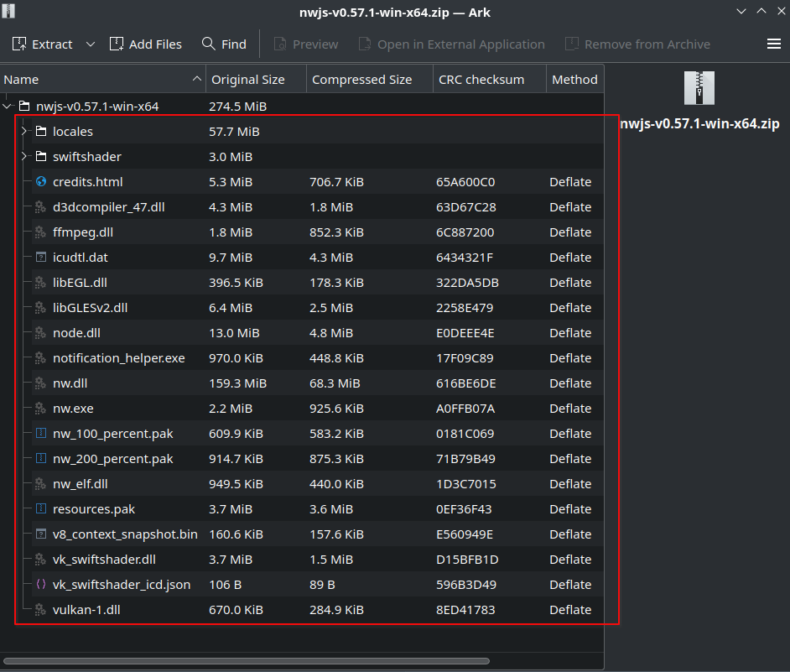Click the vk_swiftshader_icd.json braces icon
Viewport: 790px width, 672px height.
tap(41, 584)
